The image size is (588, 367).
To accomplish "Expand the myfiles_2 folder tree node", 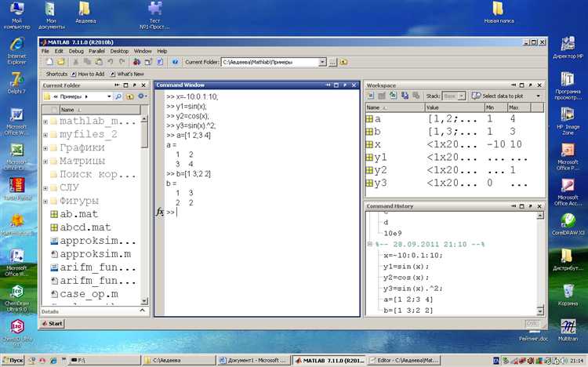I will tap(45, 135).
